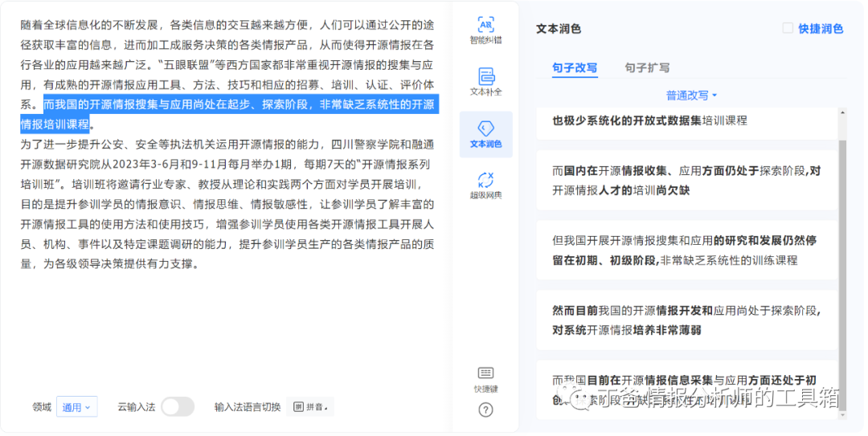Image resolution: width=868 pixels, height=436 pixels.
Task: Enable the 快捷润色 checkbox
Action: 788,28
